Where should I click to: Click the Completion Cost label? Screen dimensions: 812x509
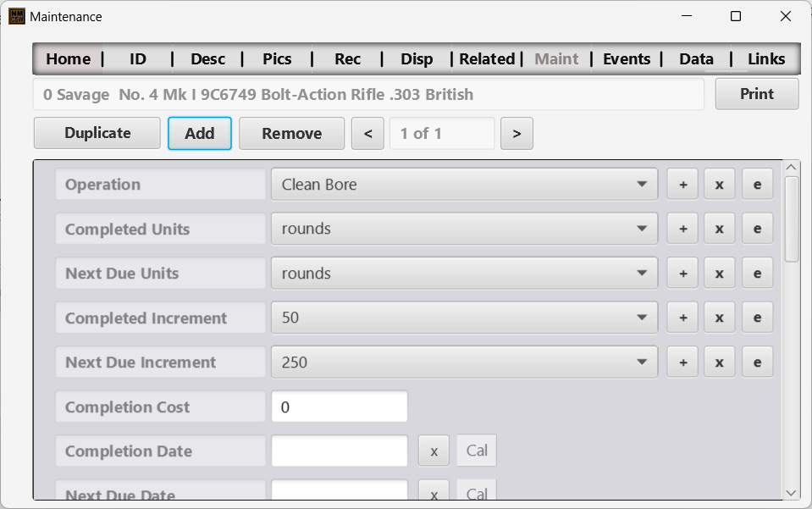(161, 407)
